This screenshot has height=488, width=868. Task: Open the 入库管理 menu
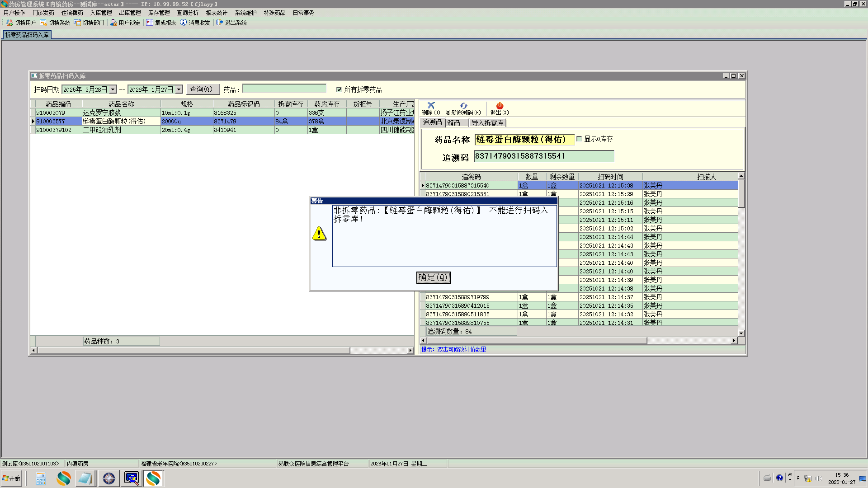101,13
